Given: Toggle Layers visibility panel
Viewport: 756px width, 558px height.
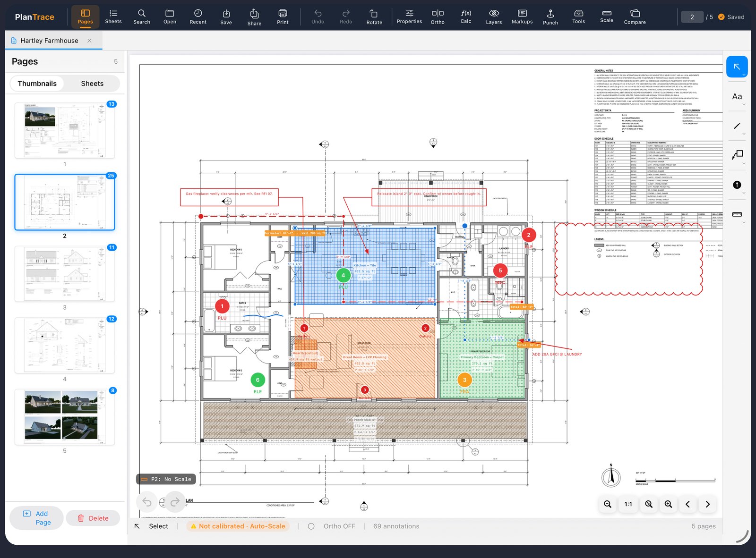Looking at the screenshot, I should pyautogui.click(x=494, y=17).
